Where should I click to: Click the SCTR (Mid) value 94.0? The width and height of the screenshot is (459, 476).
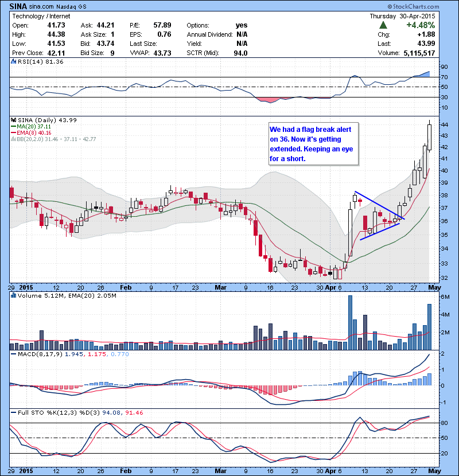[240, 53]
